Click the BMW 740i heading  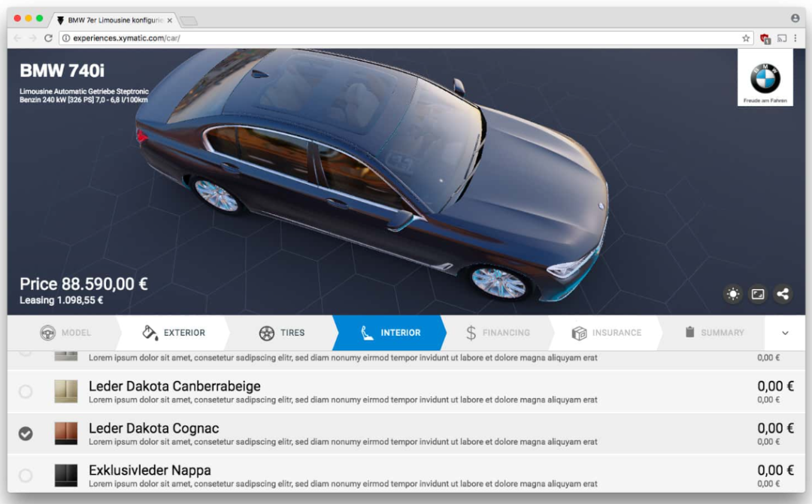(62, 71)
